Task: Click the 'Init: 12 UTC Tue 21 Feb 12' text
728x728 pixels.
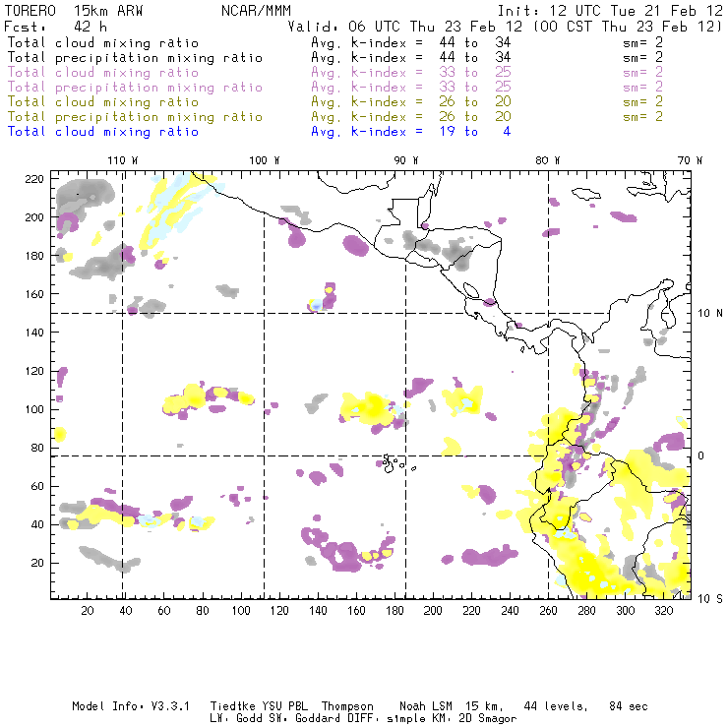Action: 610,11
